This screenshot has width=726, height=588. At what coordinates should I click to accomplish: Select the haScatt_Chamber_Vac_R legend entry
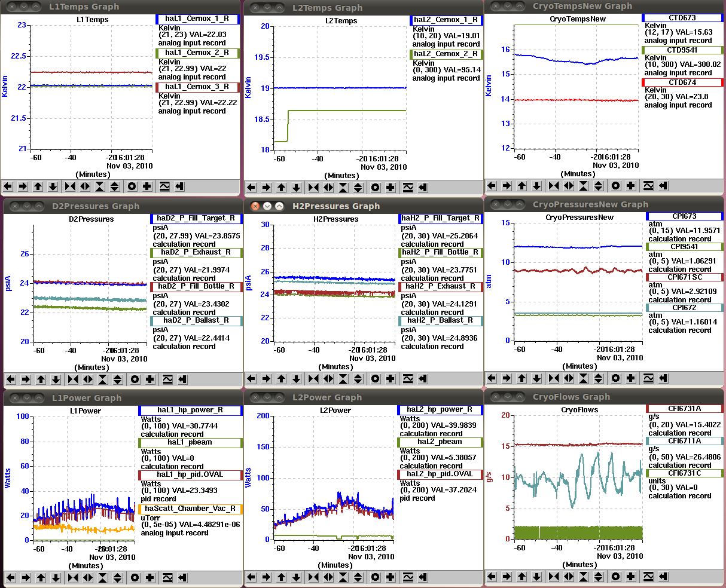pos(190,509)
